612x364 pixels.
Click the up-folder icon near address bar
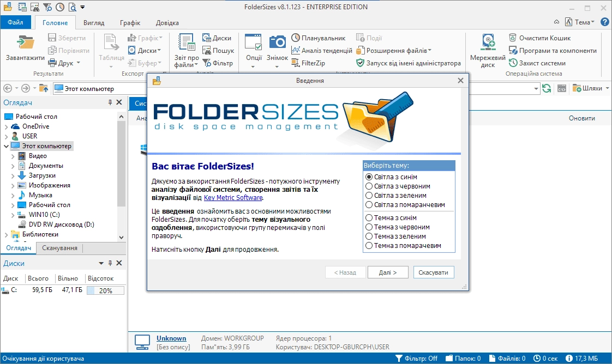click(x=44, y=88)
